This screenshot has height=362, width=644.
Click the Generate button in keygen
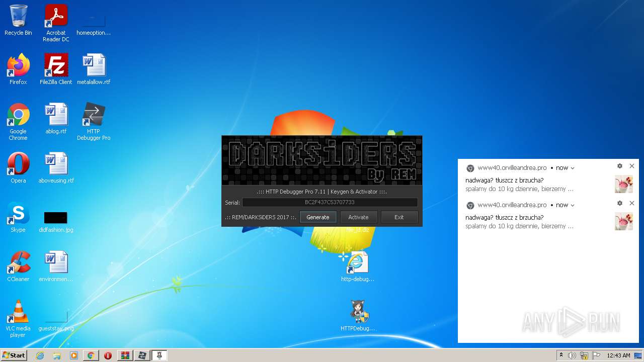pyautogui.click(x=318, y=217)
